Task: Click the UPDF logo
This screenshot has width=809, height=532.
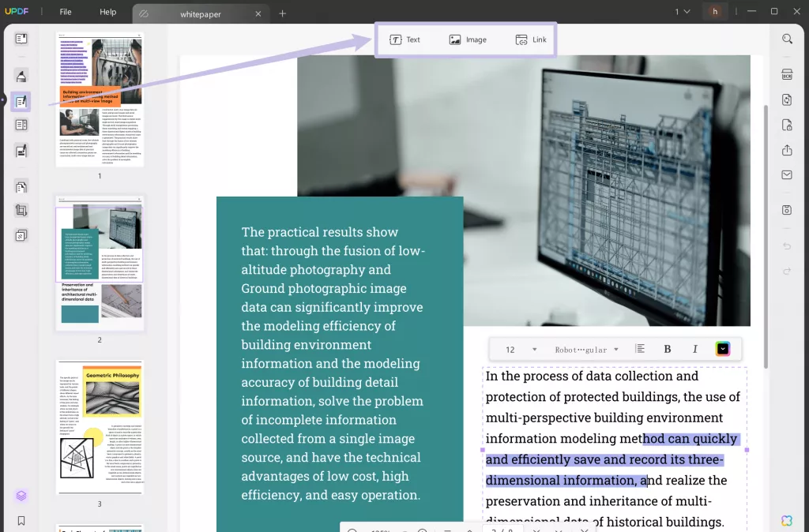Action: click(17, 11)
